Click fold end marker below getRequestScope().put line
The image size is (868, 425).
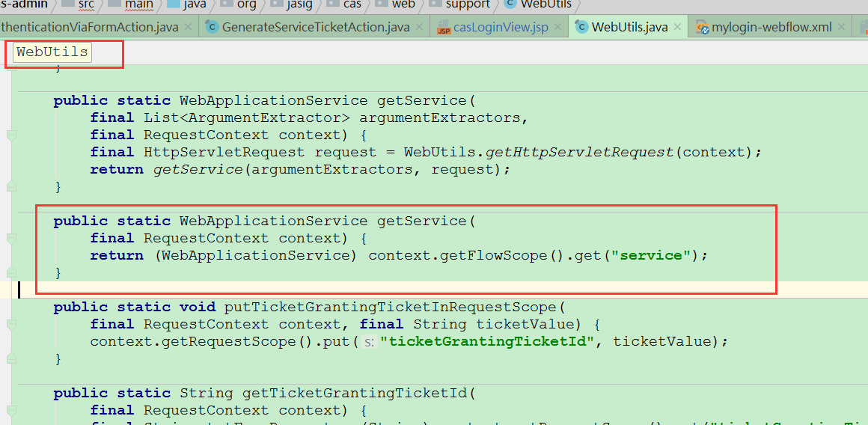tap(12, 359)
